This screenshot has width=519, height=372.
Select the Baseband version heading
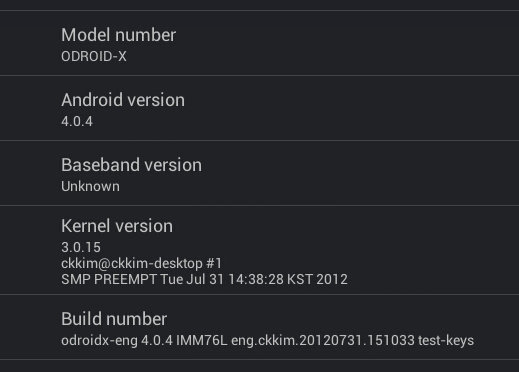[x=131, y=165]
